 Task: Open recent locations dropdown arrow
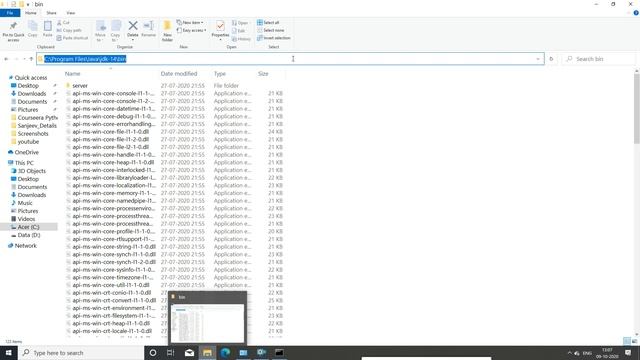pyautogui.click(x=24, y=59)
